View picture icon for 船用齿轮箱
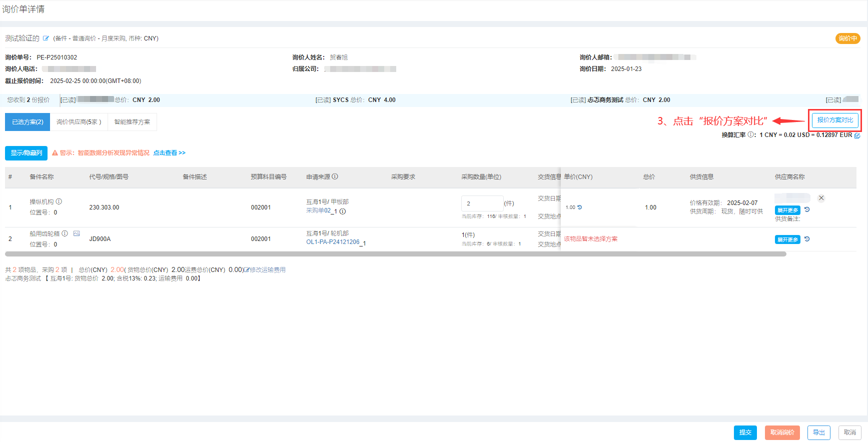 tap(77, 233)
